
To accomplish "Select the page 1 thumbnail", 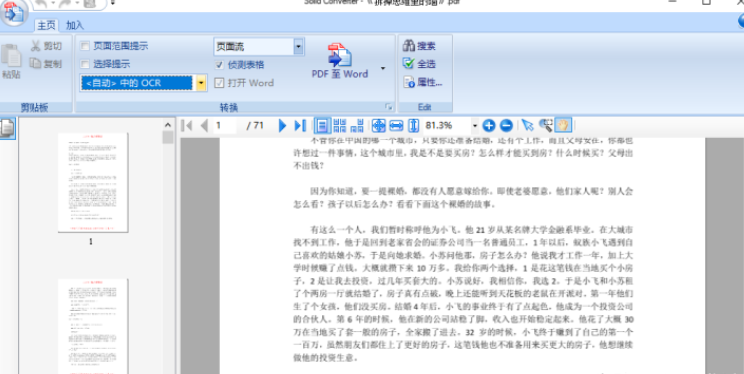I will 93,183.
